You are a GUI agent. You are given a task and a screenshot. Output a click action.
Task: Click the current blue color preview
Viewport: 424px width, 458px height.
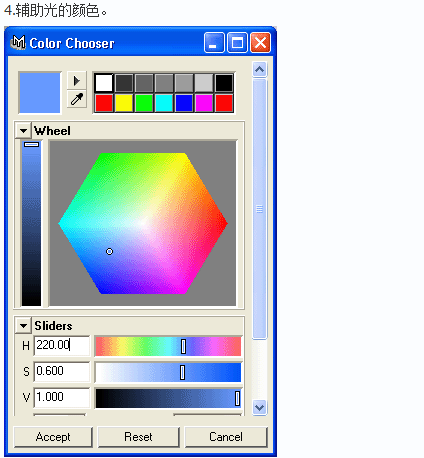(40, 93)
